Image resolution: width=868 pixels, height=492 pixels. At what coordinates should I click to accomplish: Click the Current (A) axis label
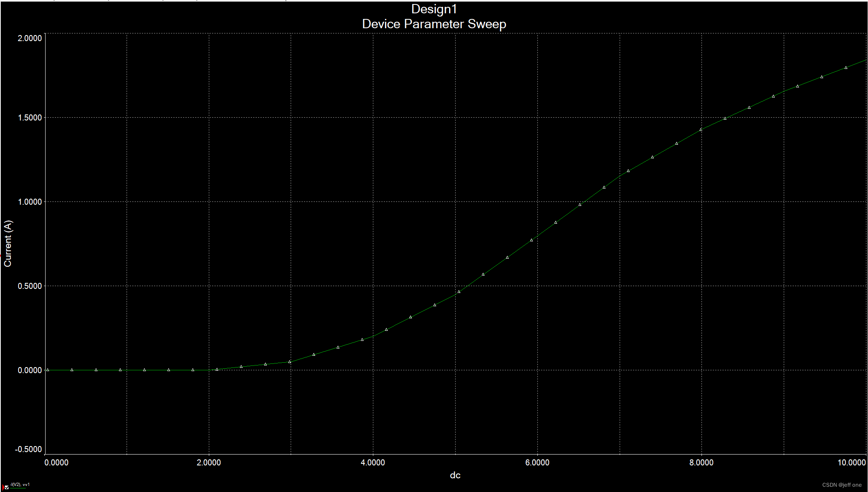[x=8, y=243]
